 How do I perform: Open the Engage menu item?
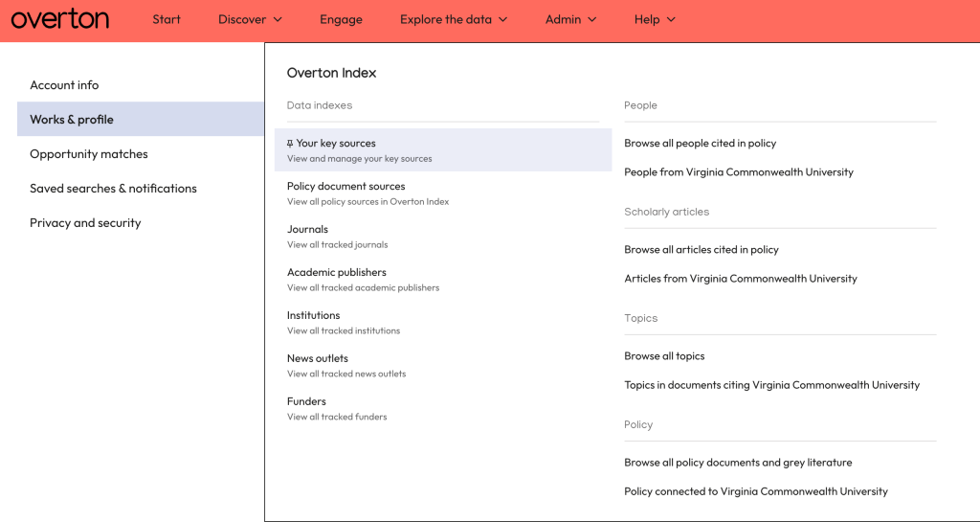pos(341,19)
